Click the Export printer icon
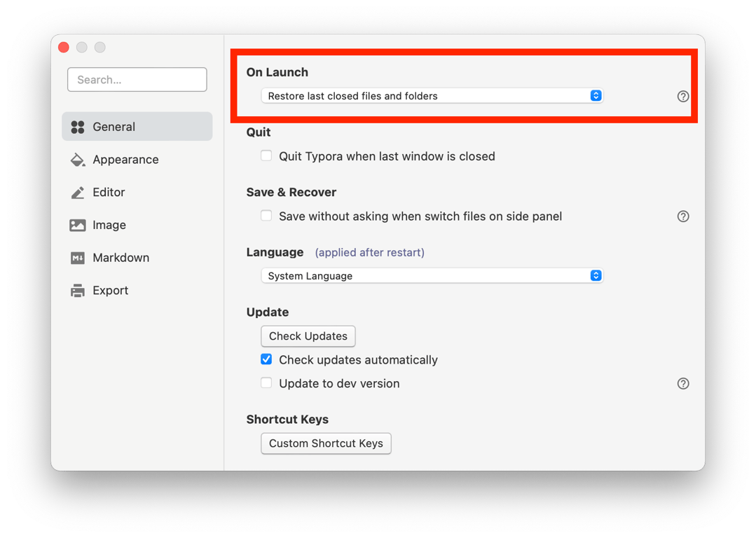The image size is (756, 538). [78, 291]
